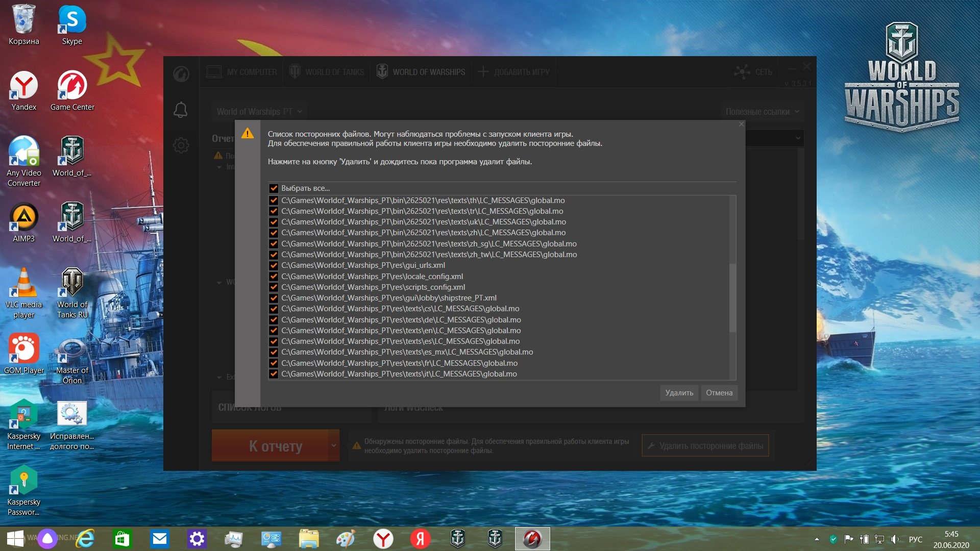Close the foreign files dialog
Screen dimensions: 980x551
coord(742,124)
